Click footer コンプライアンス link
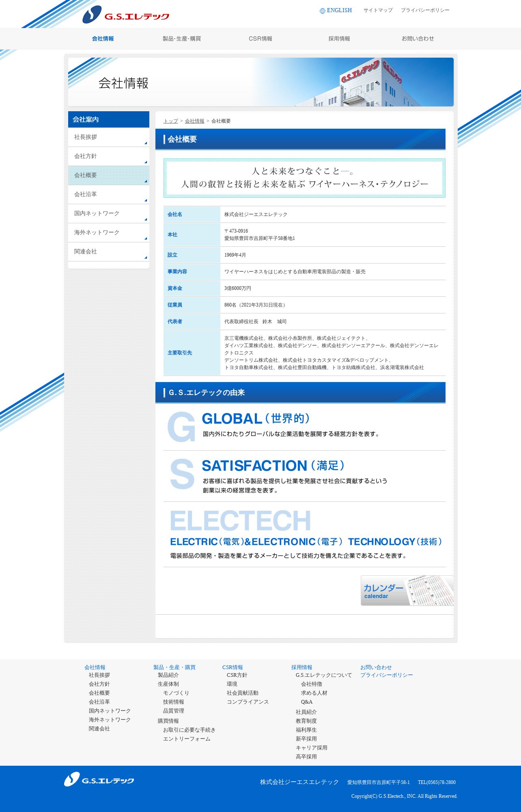The width and height of the screenshot is (521, 812). coord(248,702)
